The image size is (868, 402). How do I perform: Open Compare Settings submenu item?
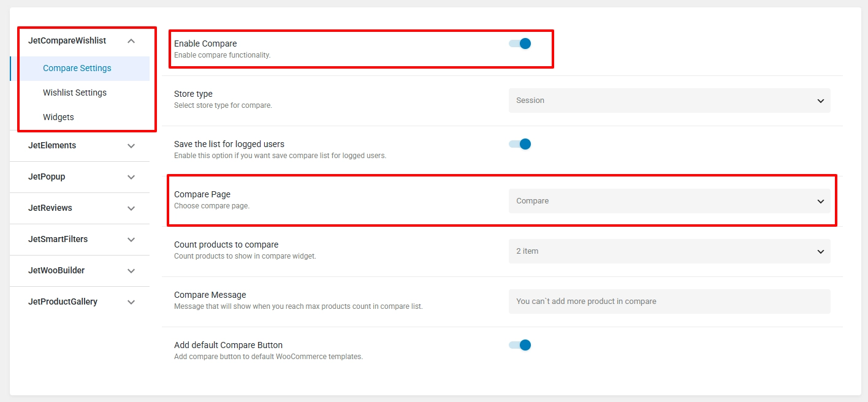[x=77, y=68]
